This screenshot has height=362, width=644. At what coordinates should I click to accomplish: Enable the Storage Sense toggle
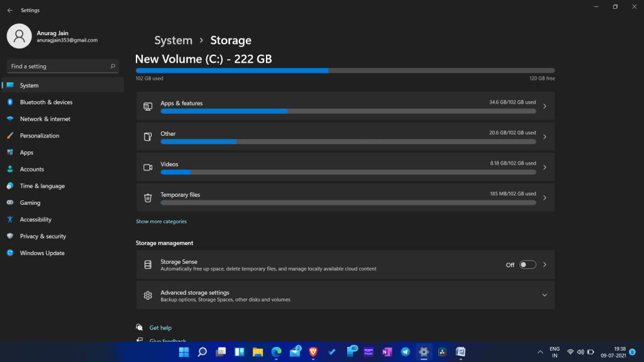(527, 265)
